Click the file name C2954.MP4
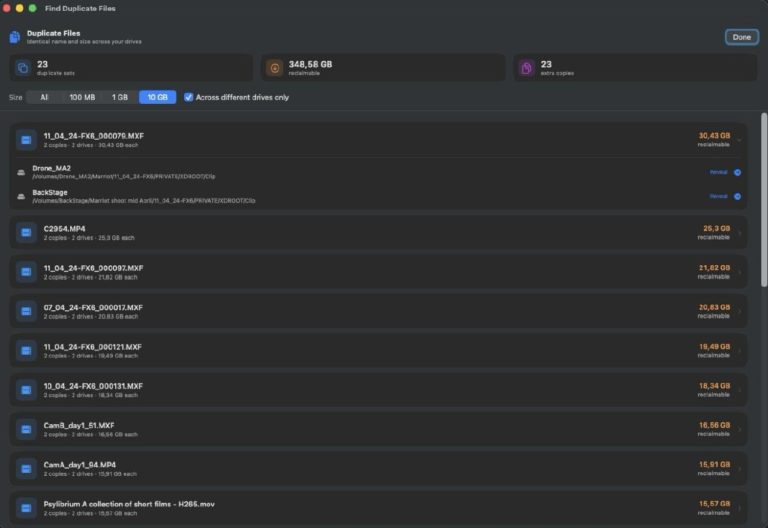This screenshot has width=768, height=528. tap(64, 229)
